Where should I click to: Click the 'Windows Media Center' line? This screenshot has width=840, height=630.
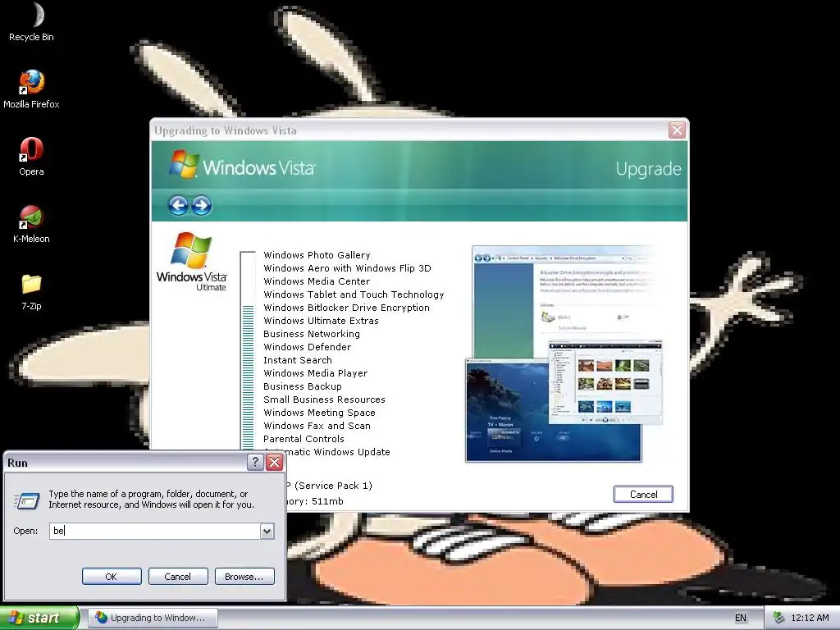pos(317,281)
